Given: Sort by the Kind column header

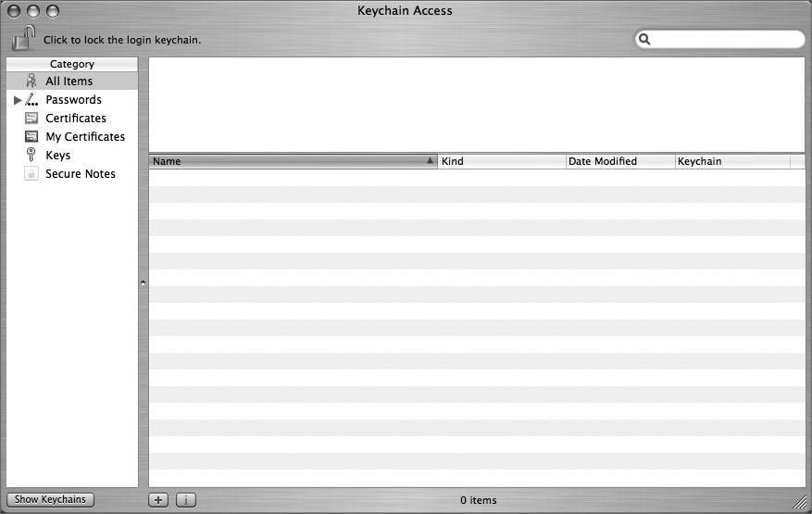Looking at the screenshot, I should (502, 161).
